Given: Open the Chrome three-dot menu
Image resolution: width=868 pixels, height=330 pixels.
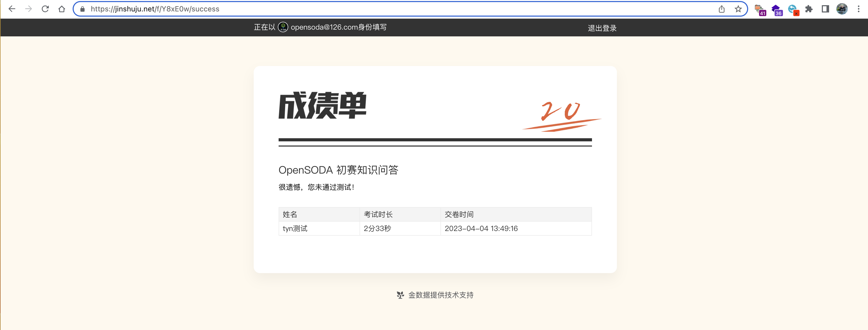Looking at the screenshot, I should pyautogui.click(x=858, y=9).
